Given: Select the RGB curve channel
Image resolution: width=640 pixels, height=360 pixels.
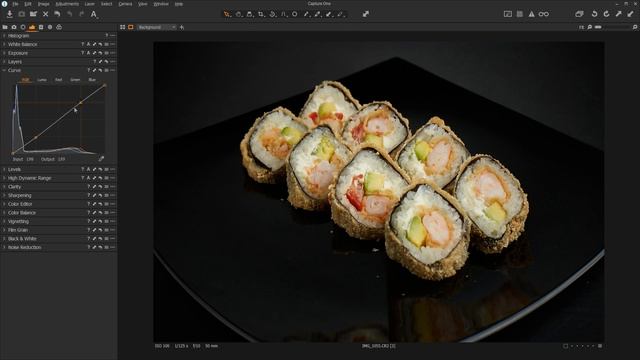Looking at the screenshot, I should coord(25,80).
